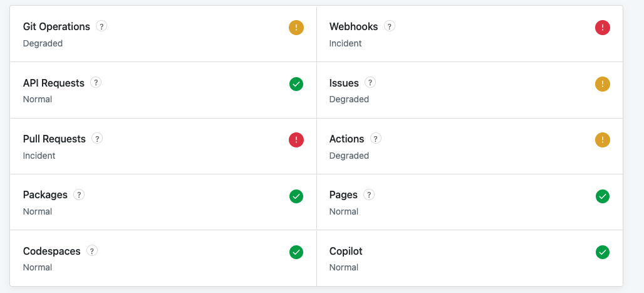Click the yellow degraded icon for Issues

pos(603,84)
